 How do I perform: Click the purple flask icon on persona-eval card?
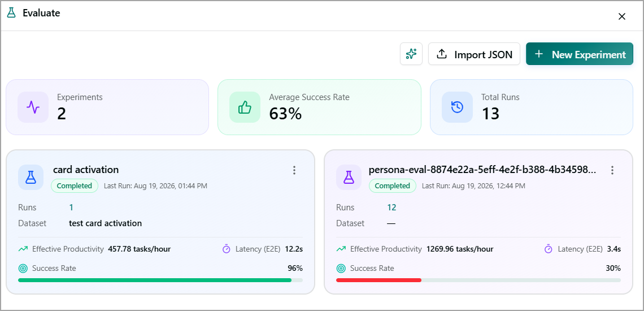pyautogui.click(x=349, y=178)
